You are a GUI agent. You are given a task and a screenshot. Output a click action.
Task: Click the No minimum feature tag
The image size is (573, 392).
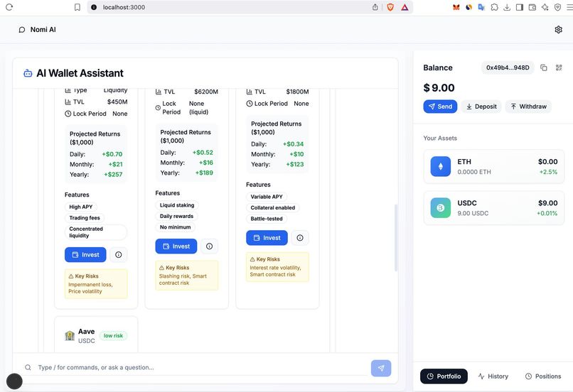point(175,227)
